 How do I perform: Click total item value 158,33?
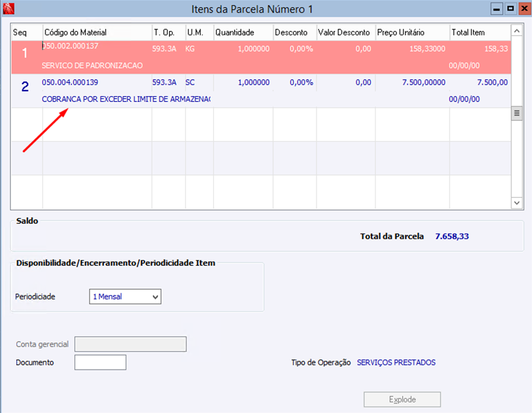point(496,49)
